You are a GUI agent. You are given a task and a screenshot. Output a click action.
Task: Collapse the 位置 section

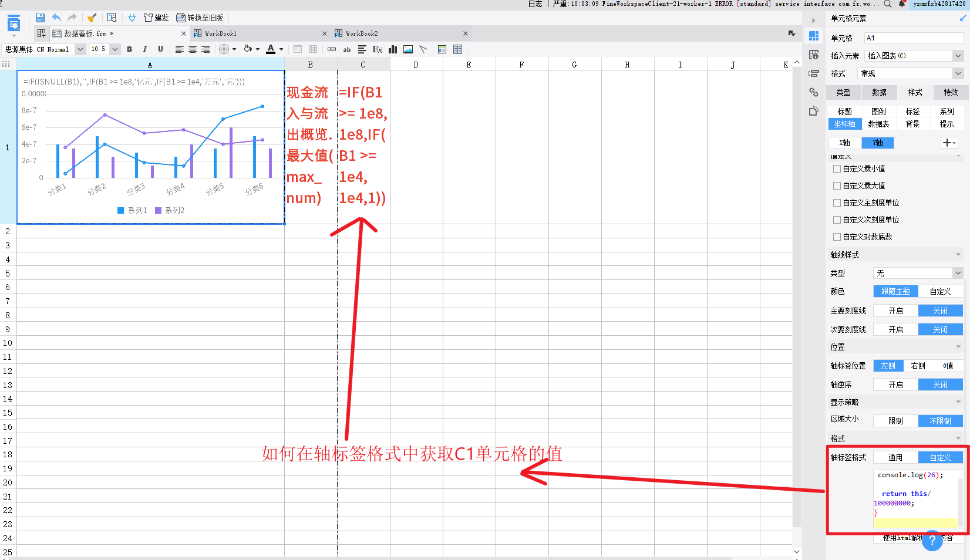(958, 347)
